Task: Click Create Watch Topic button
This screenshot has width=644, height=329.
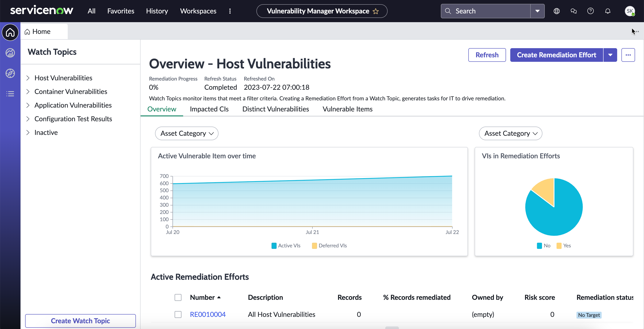Action: [80, 321]
